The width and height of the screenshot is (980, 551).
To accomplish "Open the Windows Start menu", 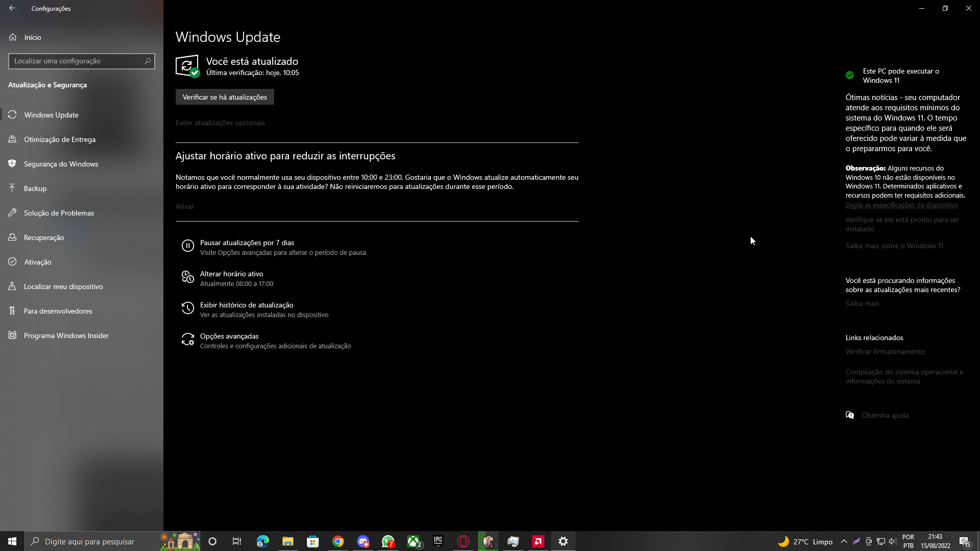I will click(x=12, y=541).
